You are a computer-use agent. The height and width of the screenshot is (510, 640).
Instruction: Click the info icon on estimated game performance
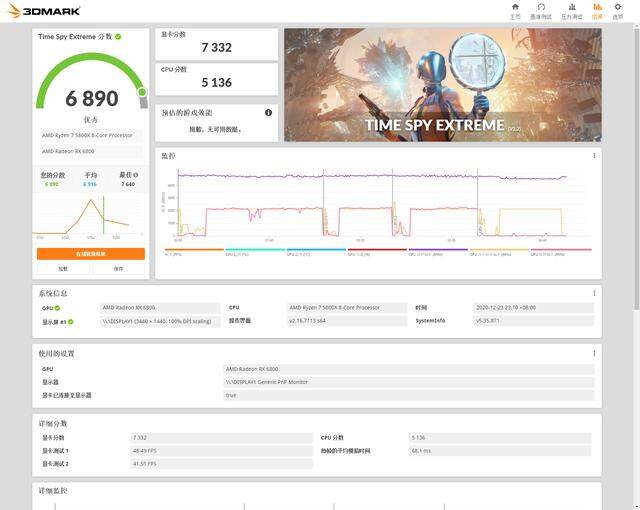pos(268,113)
